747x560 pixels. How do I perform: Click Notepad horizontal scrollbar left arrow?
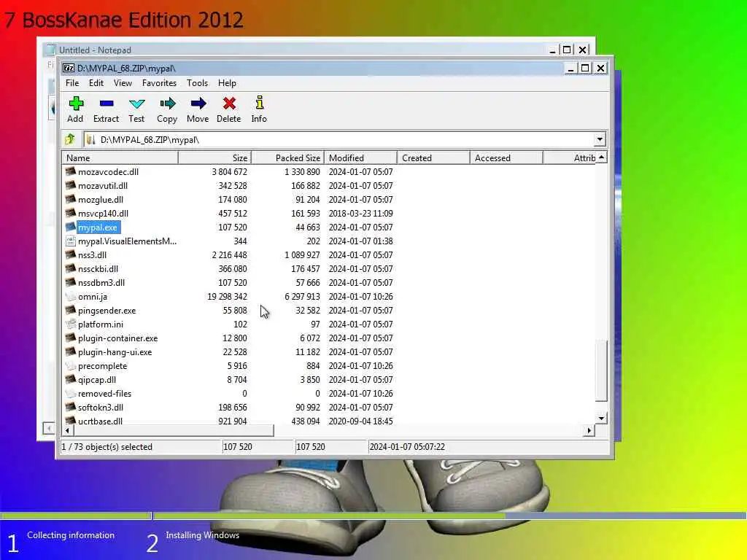[49, 428]
